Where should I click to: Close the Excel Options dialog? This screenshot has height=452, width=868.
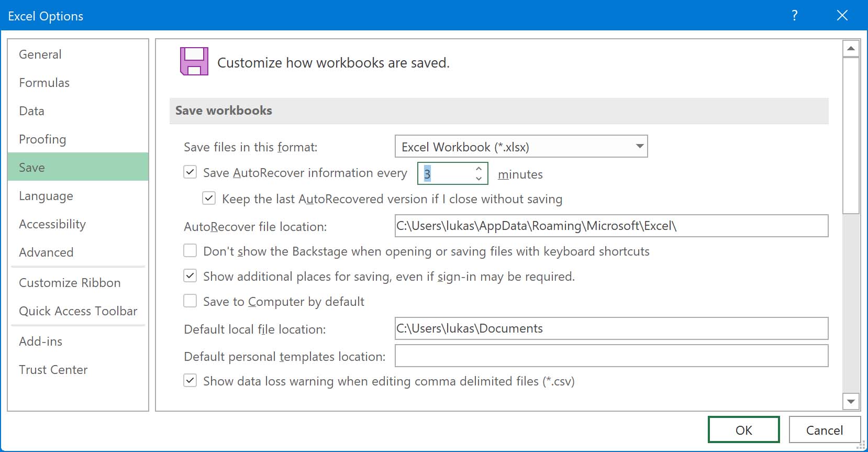pos(842,15)
